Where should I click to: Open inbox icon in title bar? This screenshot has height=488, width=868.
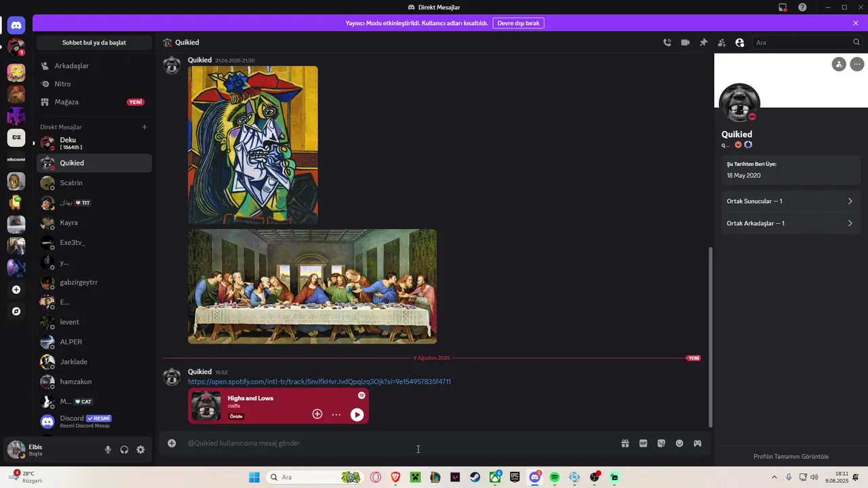(783, 7)
